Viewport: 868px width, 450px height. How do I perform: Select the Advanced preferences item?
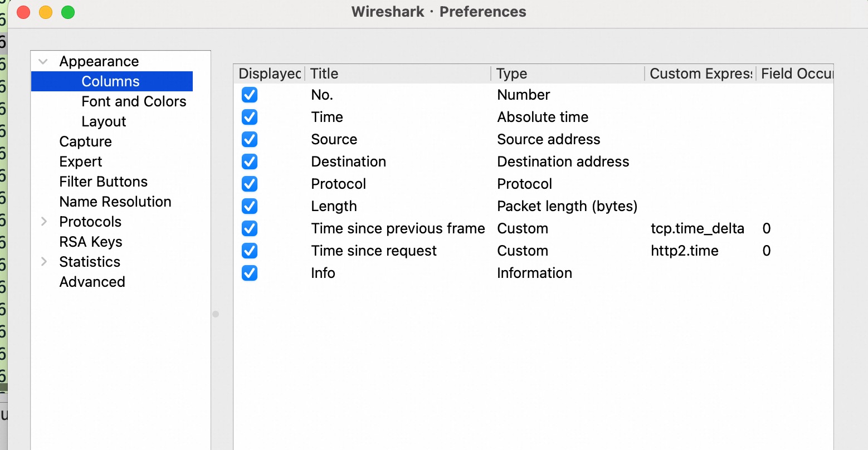92,282
